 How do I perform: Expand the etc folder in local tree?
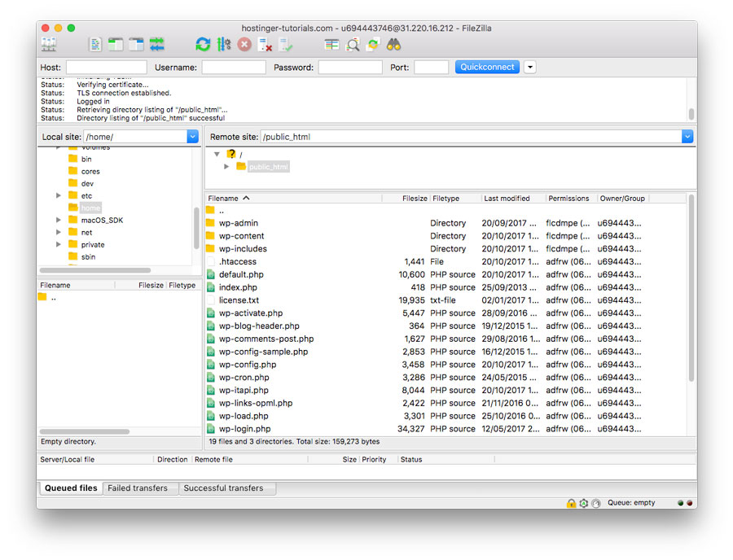pos(59,195)
